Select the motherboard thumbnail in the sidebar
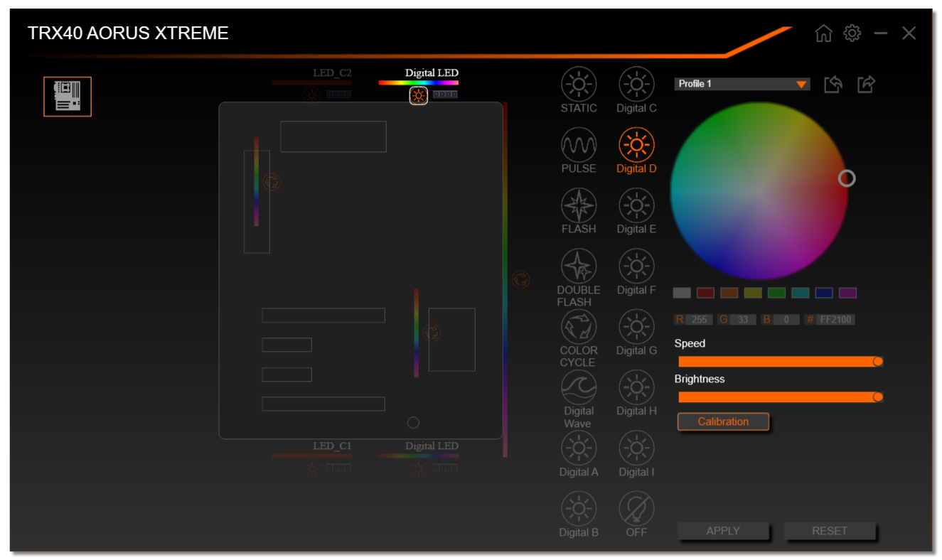This screenshot has height=560, width=942. (68, 97)
